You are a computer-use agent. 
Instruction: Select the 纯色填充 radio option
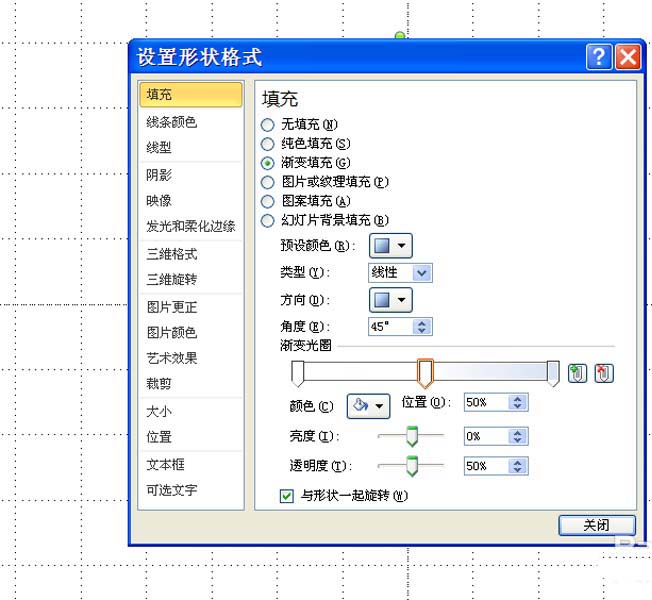pos(267,144)
